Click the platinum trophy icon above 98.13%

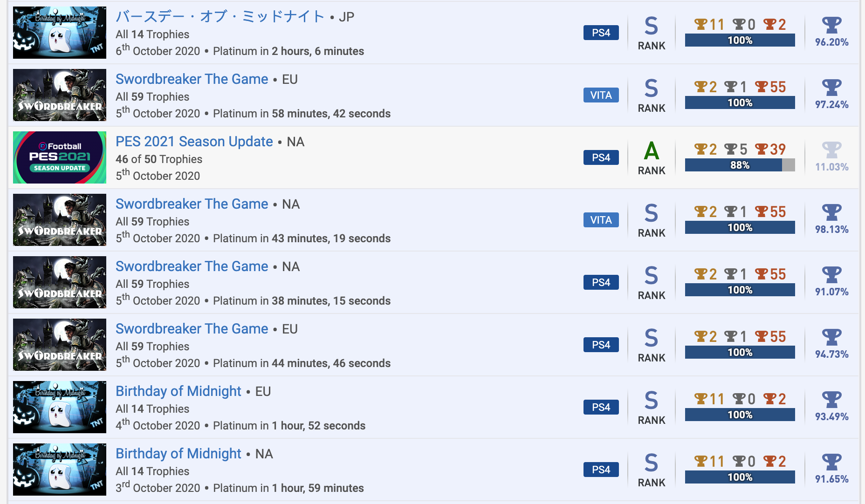831,212
